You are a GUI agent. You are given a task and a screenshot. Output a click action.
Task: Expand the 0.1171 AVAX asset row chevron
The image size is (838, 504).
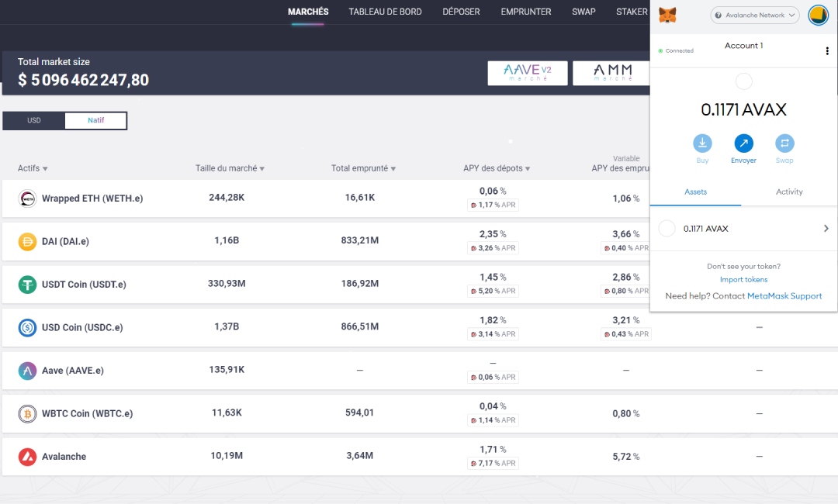[826, 229]
